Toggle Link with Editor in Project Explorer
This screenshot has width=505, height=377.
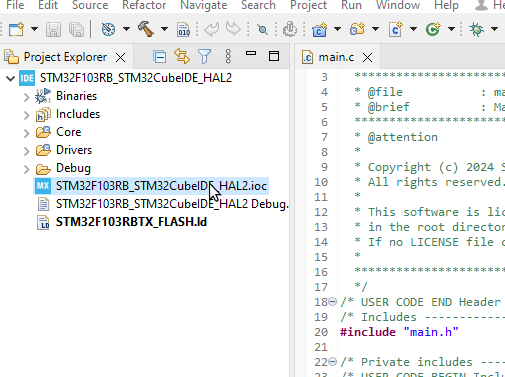tap(182, 56)
